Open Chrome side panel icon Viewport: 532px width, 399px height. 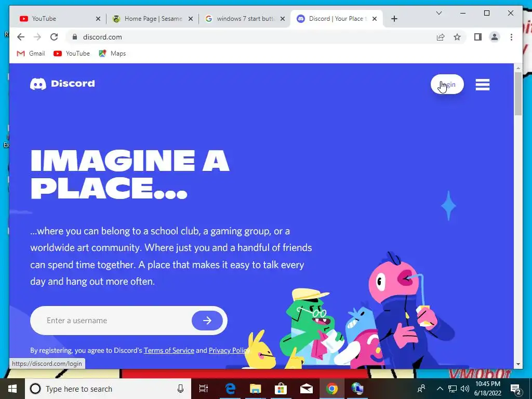478,37
